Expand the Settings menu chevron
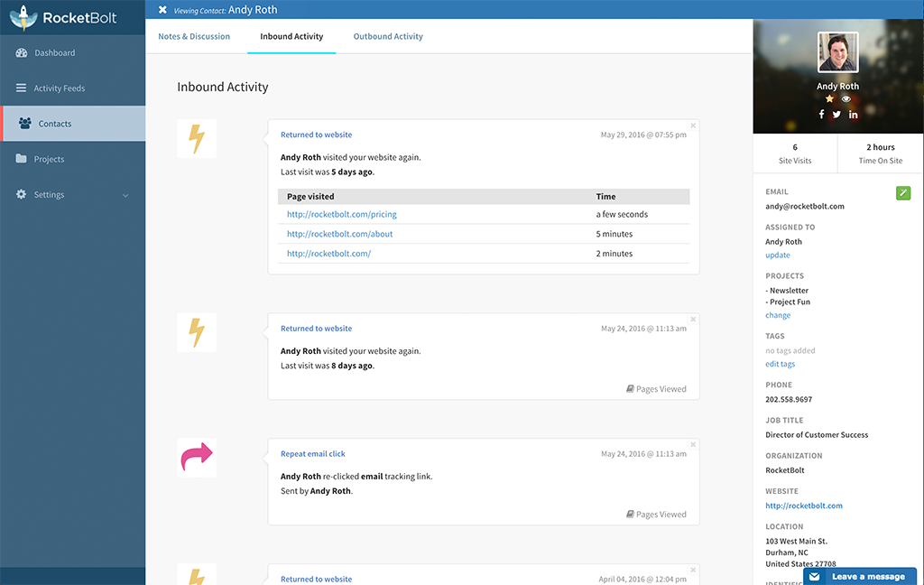This screenshot has height=585, width=924. point(125,195)
